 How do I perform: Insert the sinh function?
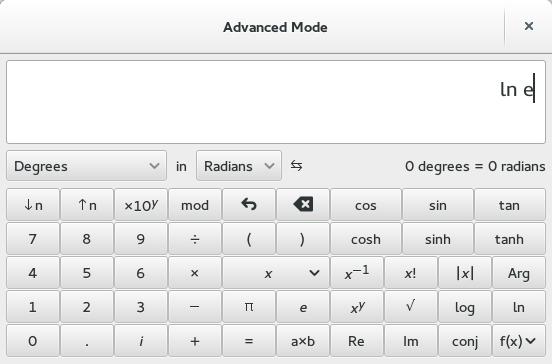point(438,239)
